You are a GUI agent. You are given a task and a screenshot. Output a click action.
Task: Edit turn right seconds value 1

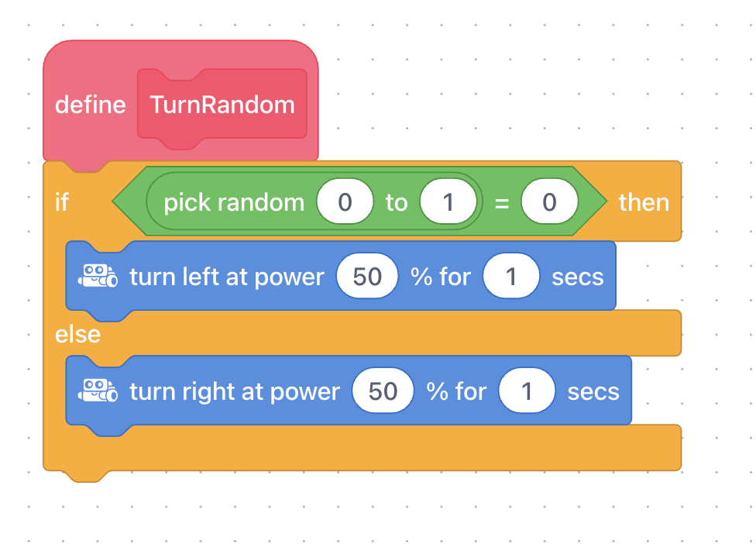point(527,391)
